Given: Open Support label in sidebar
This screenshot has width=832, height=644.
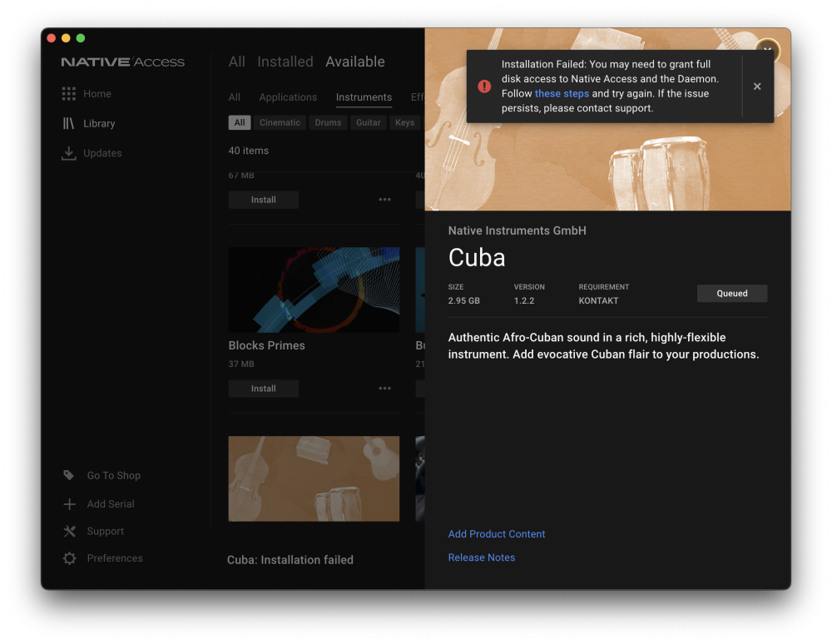Looking at the screenshot, I should click(106, 531).
